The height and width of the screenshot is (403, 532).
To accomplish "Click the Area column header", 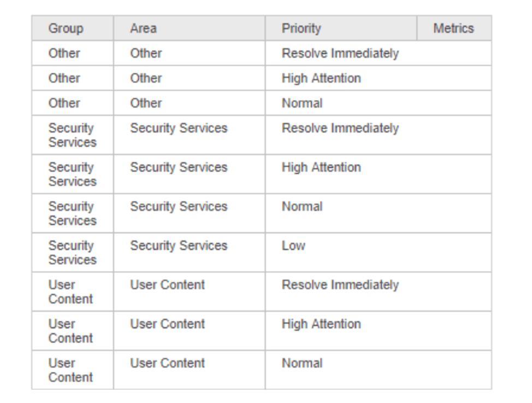I will (x=190, y=28).
